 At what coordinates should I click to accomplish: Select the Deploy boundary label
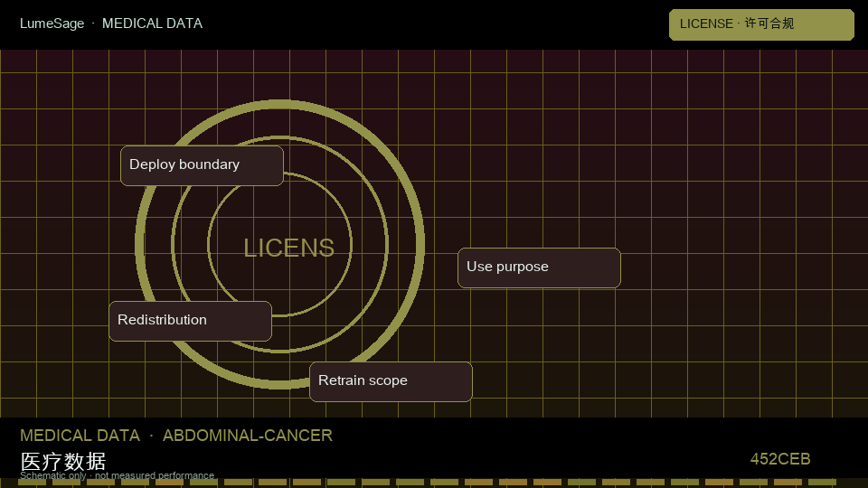point(202,165)
